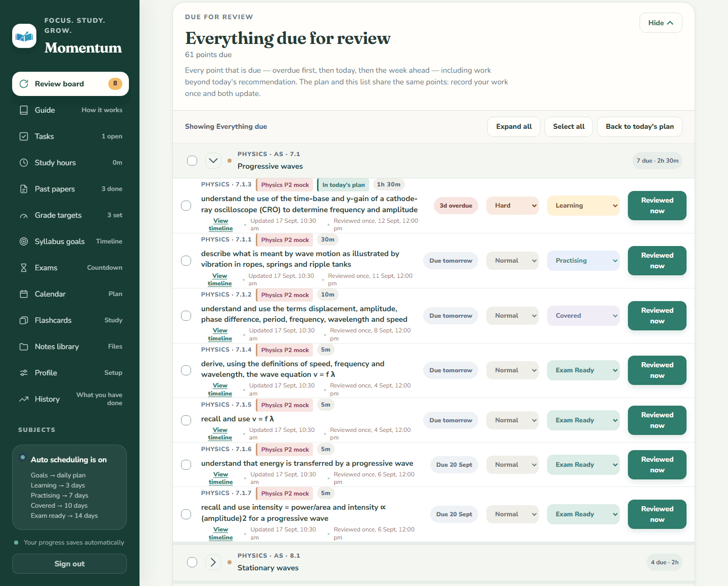Screen dimensions: 728x586
Task: Tick the checkbox for Progressive waves group
Action: pyautogui.click(x=192, y=161)
